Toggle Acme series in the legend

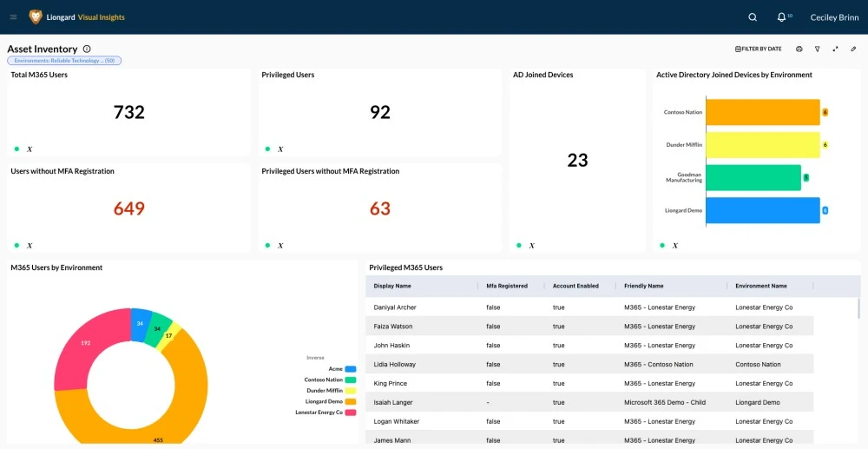coord(351,369)
